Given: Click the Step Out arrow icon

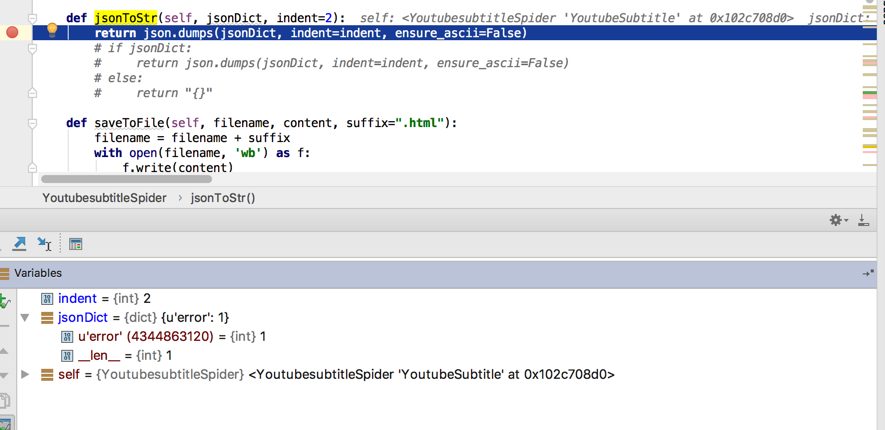Looking at the screenshot, I should 19,244.
